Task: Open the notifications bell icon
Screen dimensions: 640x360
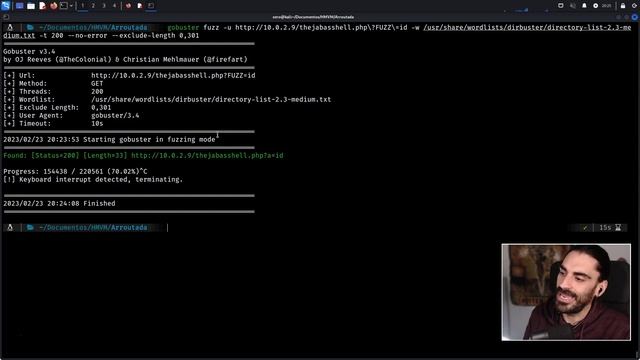Action: click(584, 6)
